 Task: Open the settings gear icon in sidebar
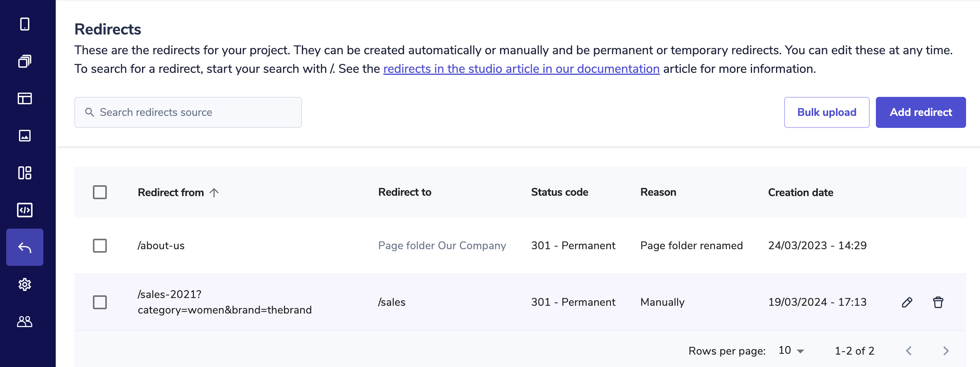pyautogui.click(x=25, y=284)
